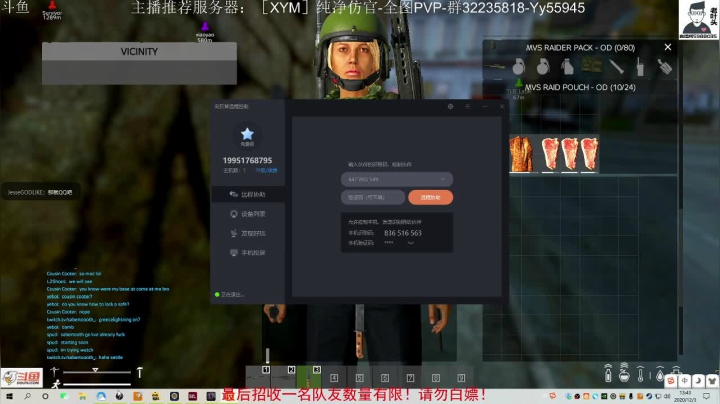Select third raw steak in Raid Pouch
The height and width of the screenshot is (404, 720).
point(589,154)
